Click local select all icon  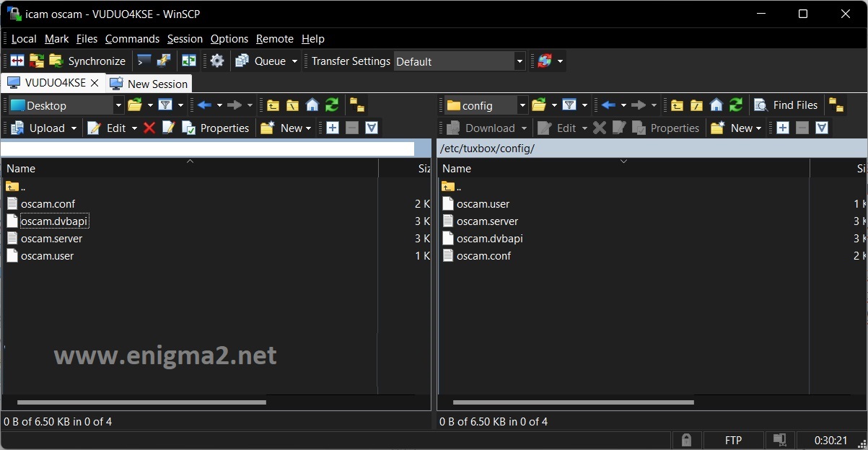coord(371,128)
